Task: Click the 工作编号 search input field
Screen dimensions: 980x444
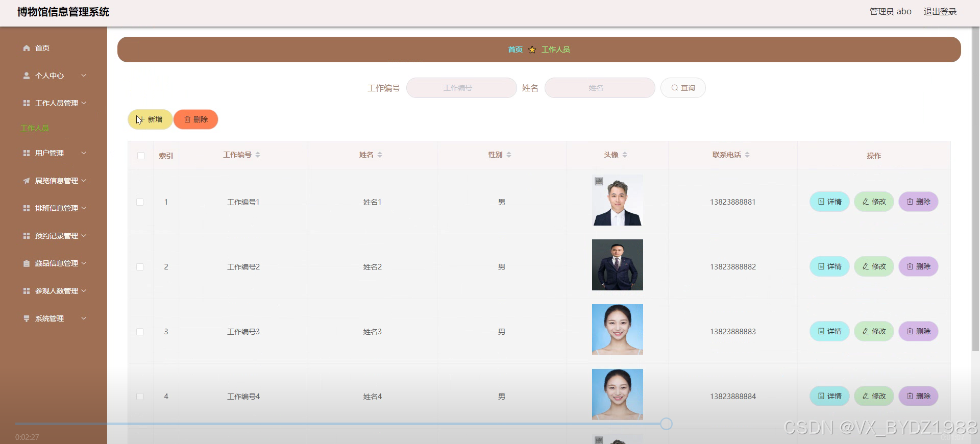Action: (x=461, y=88)
